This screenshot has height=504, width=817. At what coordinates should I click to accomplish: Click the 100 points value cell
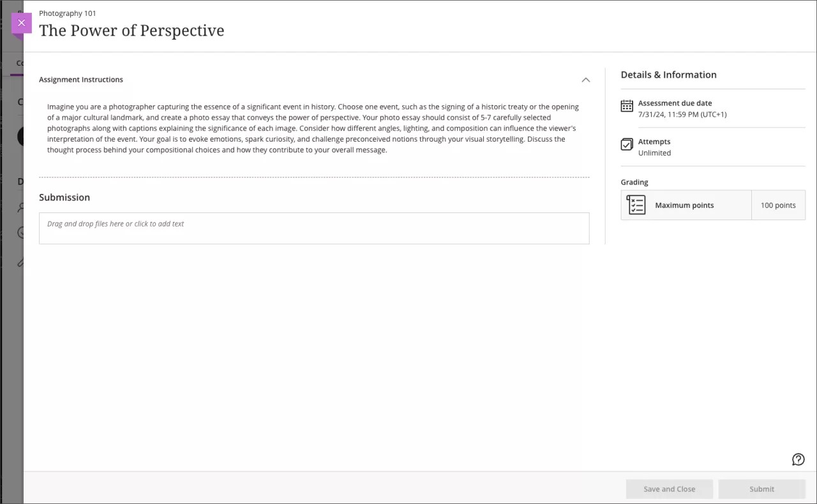tap(778, 205)
